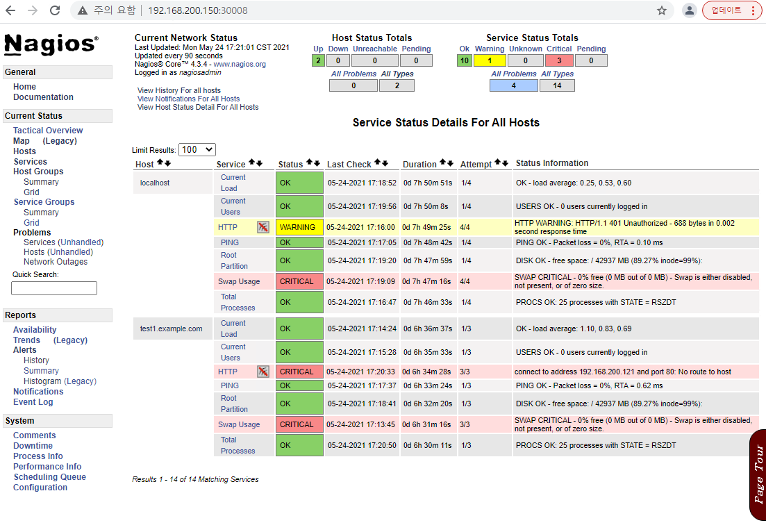Click service All Problems count 4

click(513, 85)
